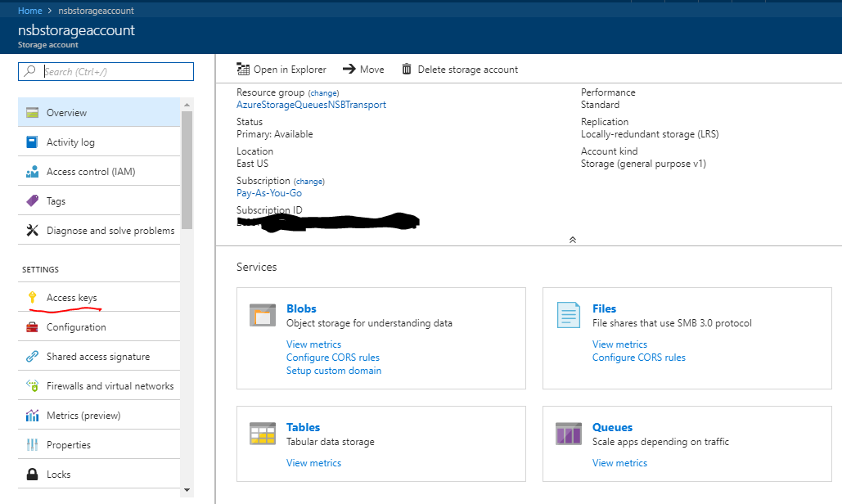The image size is (842, 504).
Task: Click the Shared access signature link icon
Action: [32, 357]
